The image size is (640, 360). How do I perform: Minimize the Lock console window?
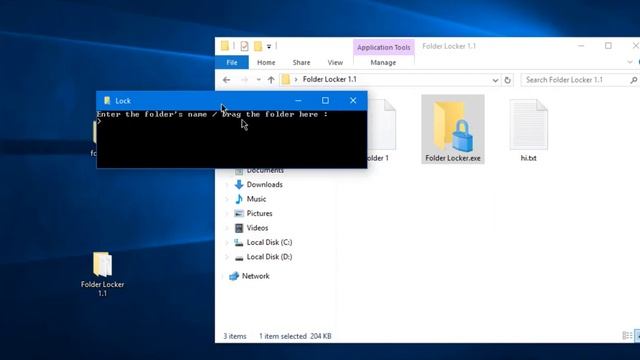298,100
